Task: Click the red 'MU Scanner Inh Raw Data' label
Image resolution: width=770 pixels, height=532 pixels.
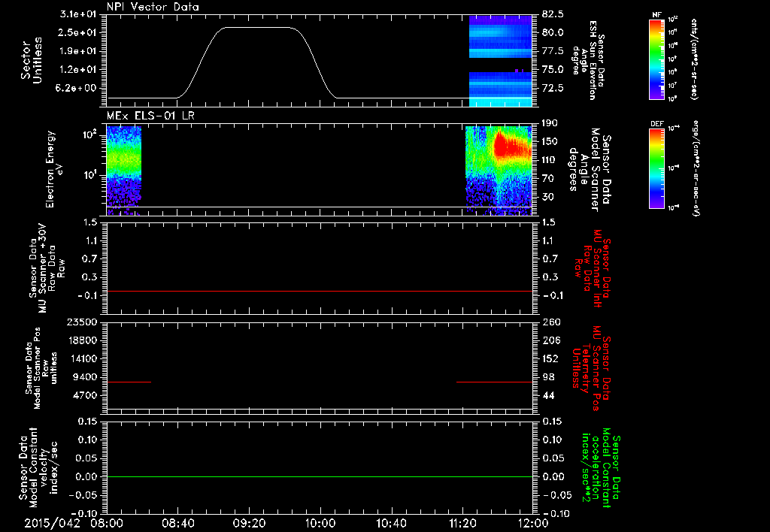Action: click(594, 268)
